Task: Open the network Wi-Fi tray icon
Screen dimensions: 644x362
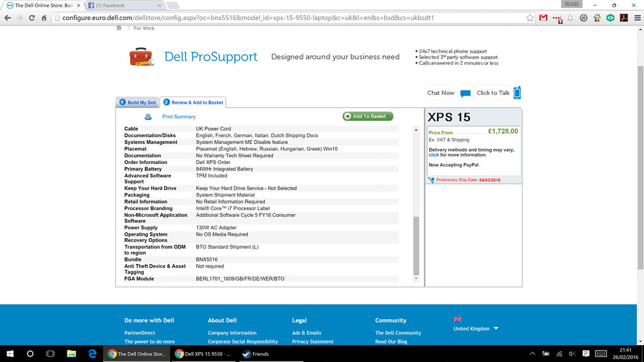Action: point(559,354)
